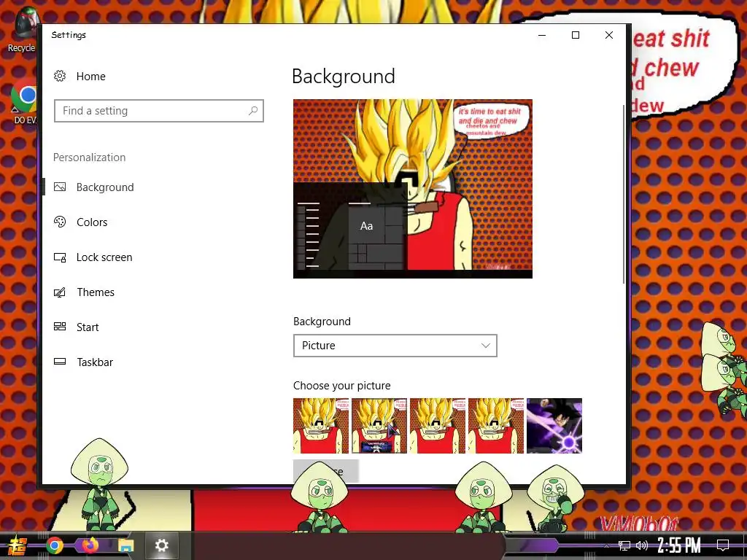Open the Home settings gear icon
This screenshot has height=560, width=747.
click(60, 76)
